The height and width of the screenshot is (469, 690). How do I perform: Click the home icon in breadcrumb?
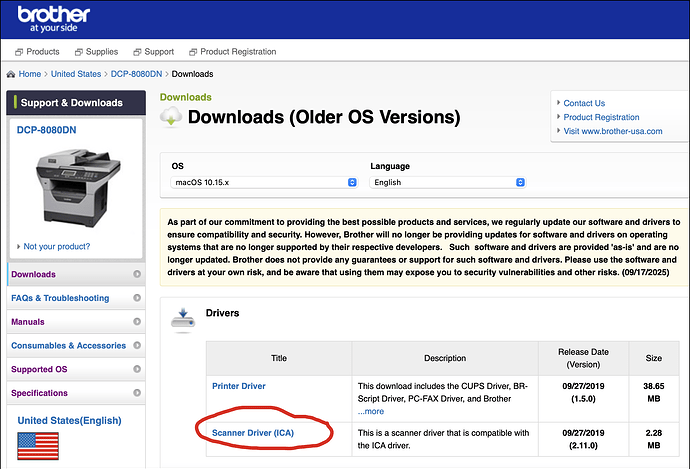pyautogui.click(x=11, y=74)
